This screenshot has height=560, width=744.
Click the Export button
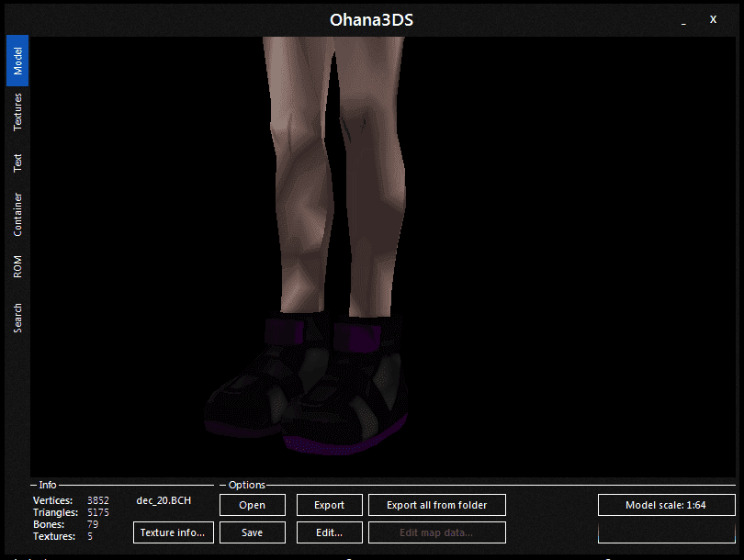[x=330, y=505]
